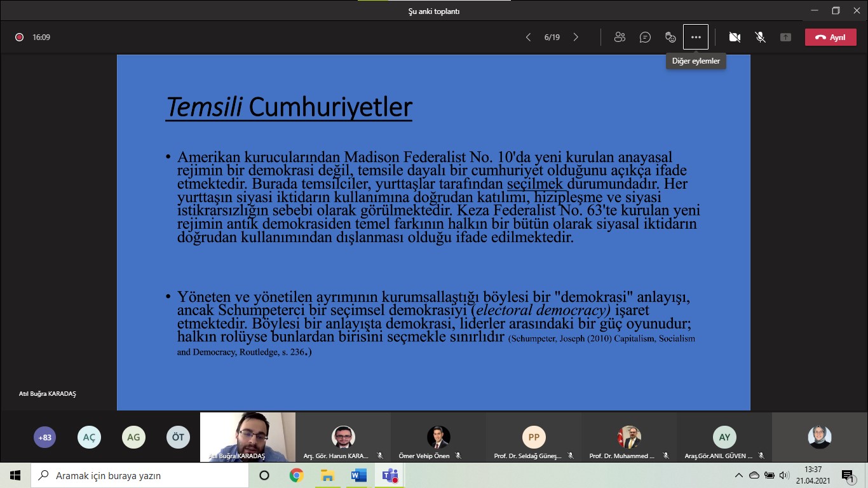The image size is (868, 488).
Task: Go back to the previous slide
Action: (x=528, y=37)
